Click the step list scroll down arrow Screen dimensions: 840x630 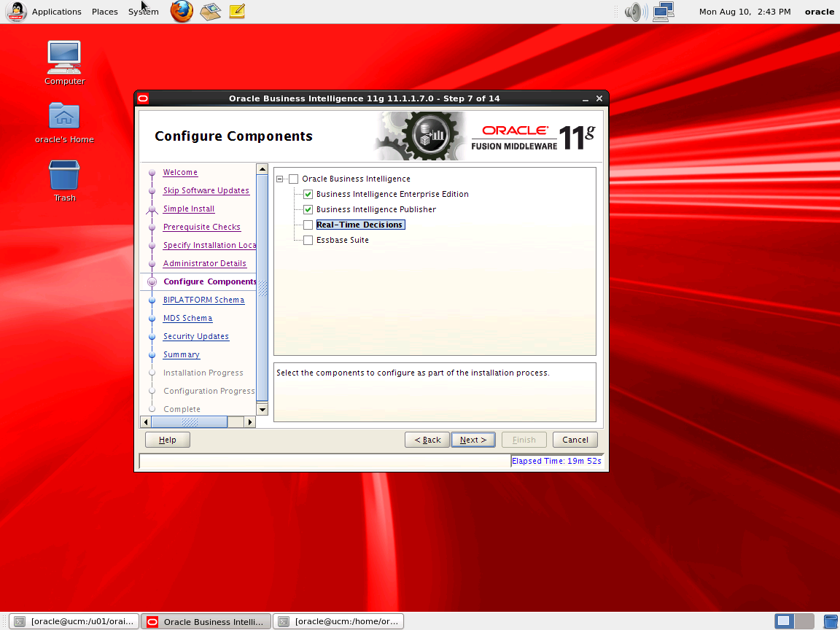pos(262,410)
